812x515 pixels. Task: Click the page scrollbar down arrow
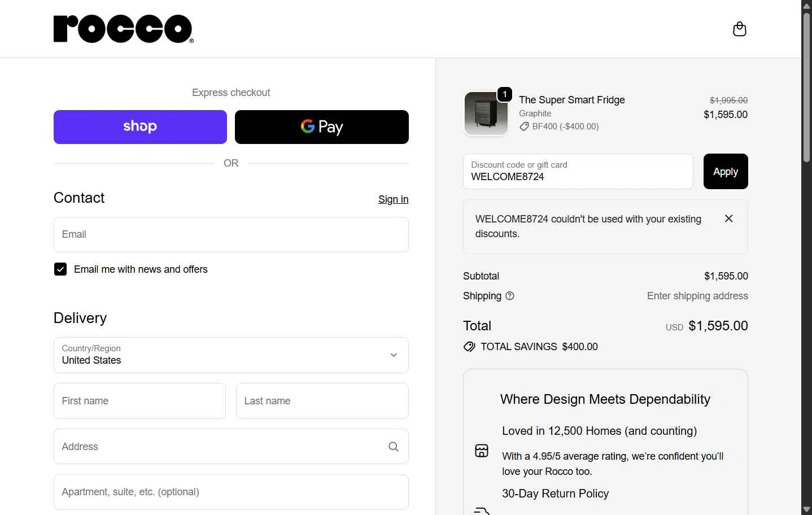(x=806, y=510)
